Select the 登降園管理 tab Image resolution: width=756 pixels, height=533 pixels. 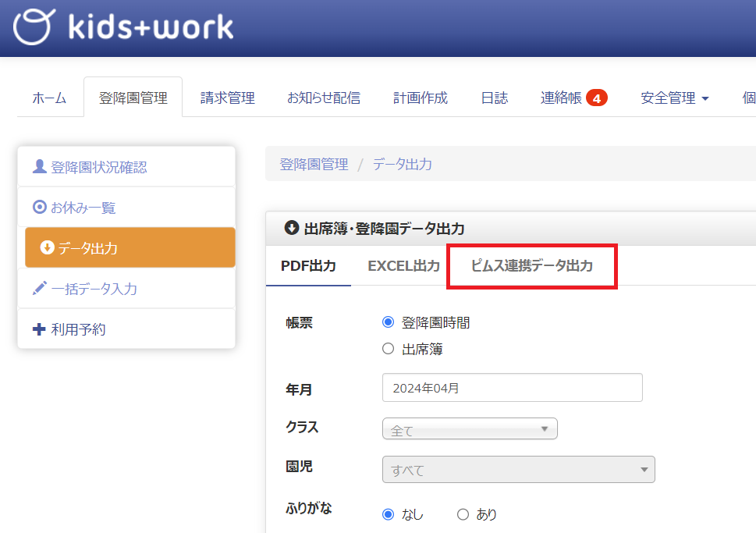pyautogui.click(x=133, y=98)
